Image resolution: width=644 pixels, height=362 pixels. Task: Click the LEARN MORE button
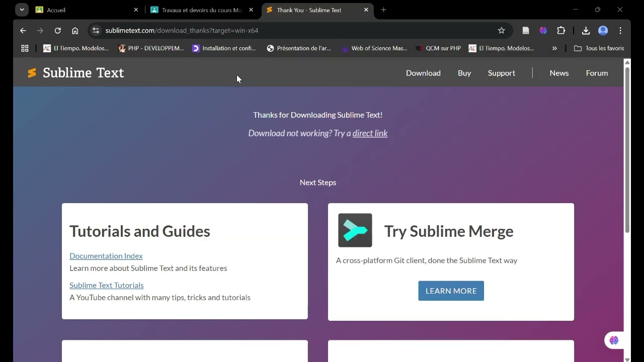[x=451, y=291]
